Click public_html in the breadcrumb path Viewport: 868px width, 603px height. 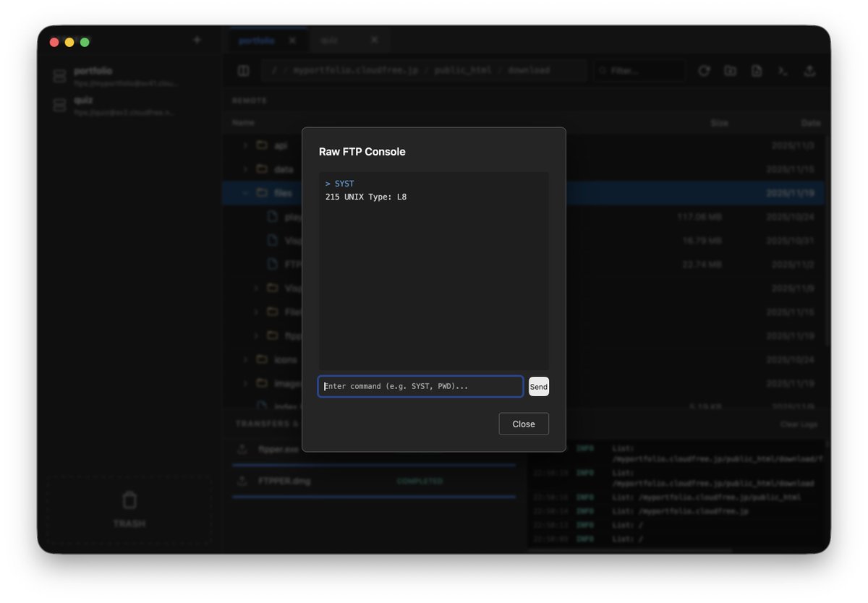pyautogui.click(x=463, y=70)
